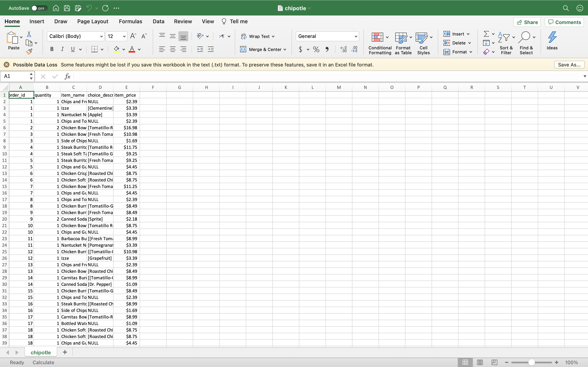
Task: Open the Formulas ribbon tab
Action: [x=130, y=21]
